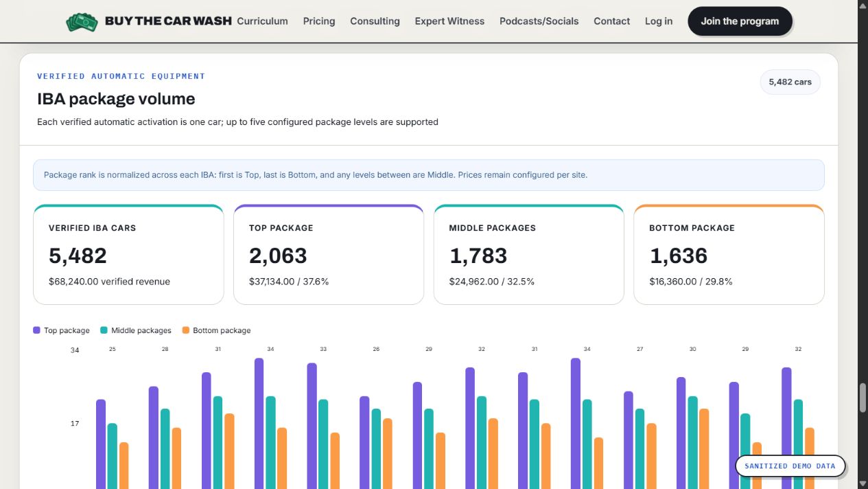
Task: Select the orange Bottom package legend swatch
Action: [185, 330]
